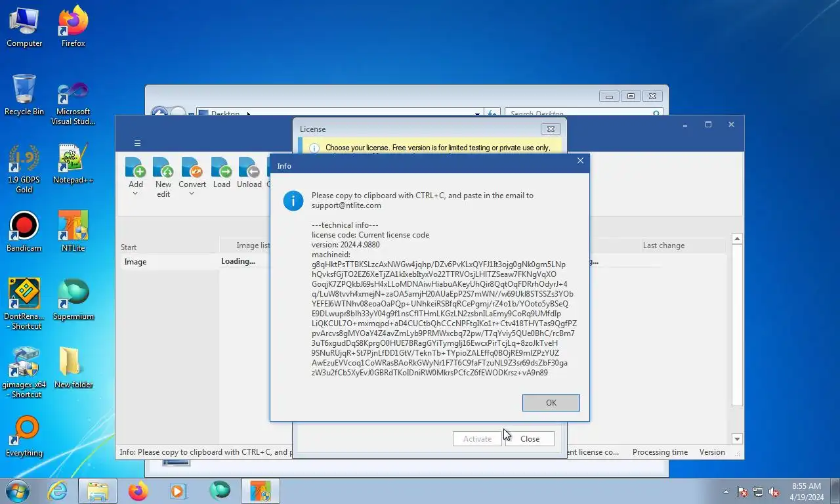Viewport: 840px width, 504px height.
Task: Click the media player taskbar icon
Action: tap(178, 491)
